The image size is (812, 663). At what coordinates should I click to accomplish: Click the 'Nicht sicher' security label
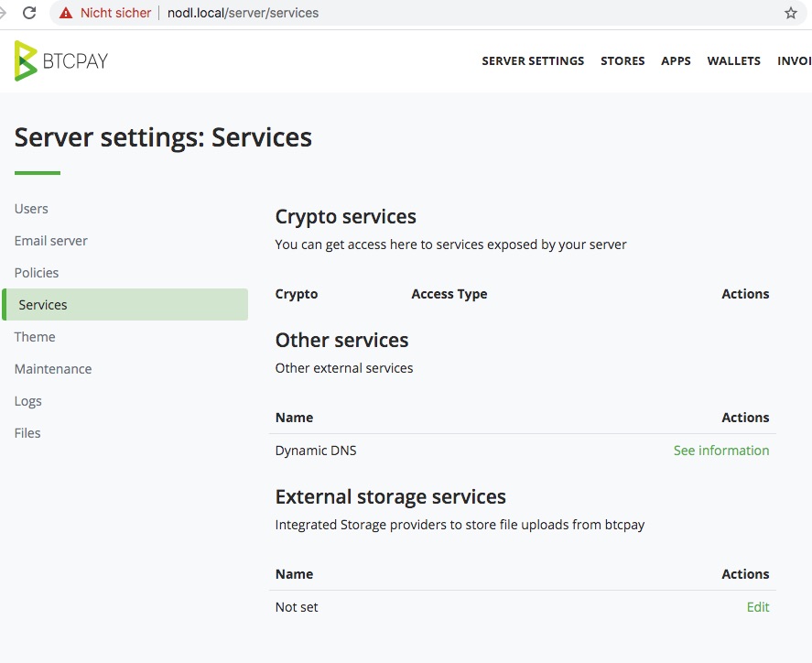coord(115,13)
